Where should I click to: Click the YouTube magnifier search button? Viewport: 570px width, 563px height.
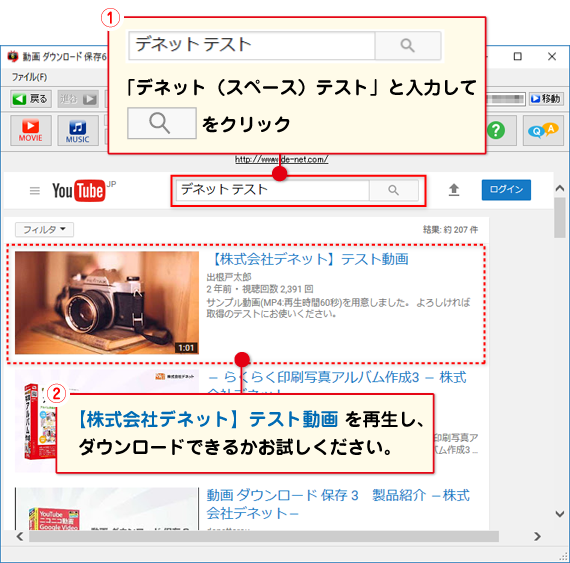tap(394, 190)
